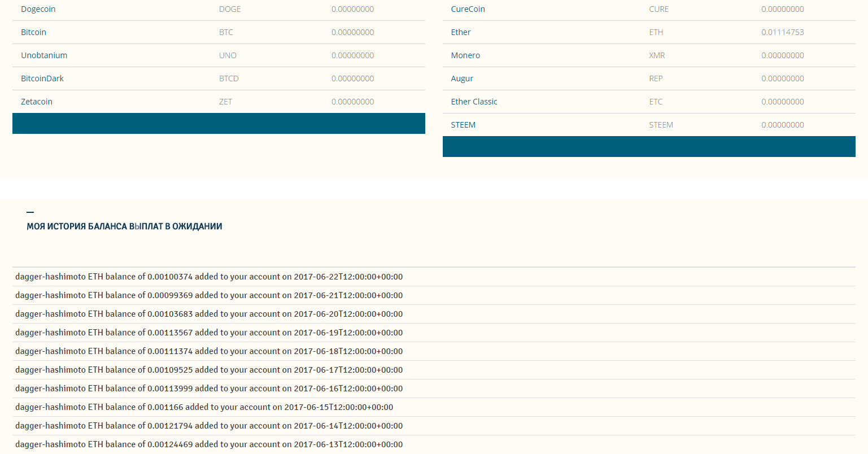Select the 2017-06-18 balance history entry
Screen dimensions: 868x454
434,351
